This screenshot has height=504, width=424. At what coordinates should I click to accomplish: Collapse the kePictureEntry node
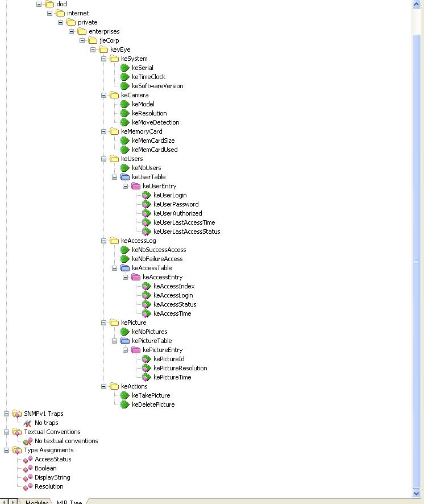126,350
